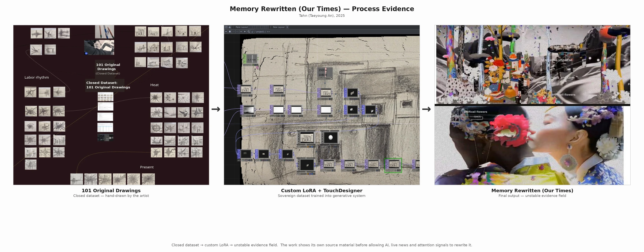Image resolution: width=644 pixels, height=252 pixels.
Task: Click the star bookmark icon in path bar
Action: coord(245,32)
